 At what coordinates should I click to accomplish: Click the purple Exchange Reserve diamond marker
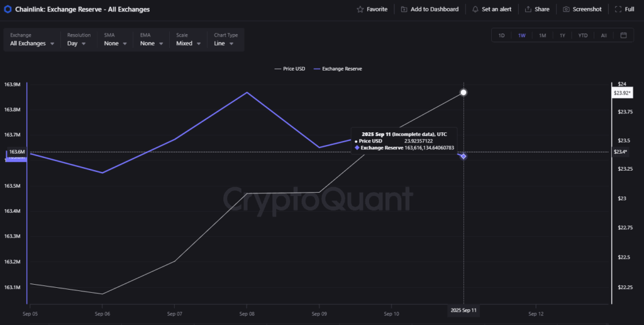(x=464, y=156)
